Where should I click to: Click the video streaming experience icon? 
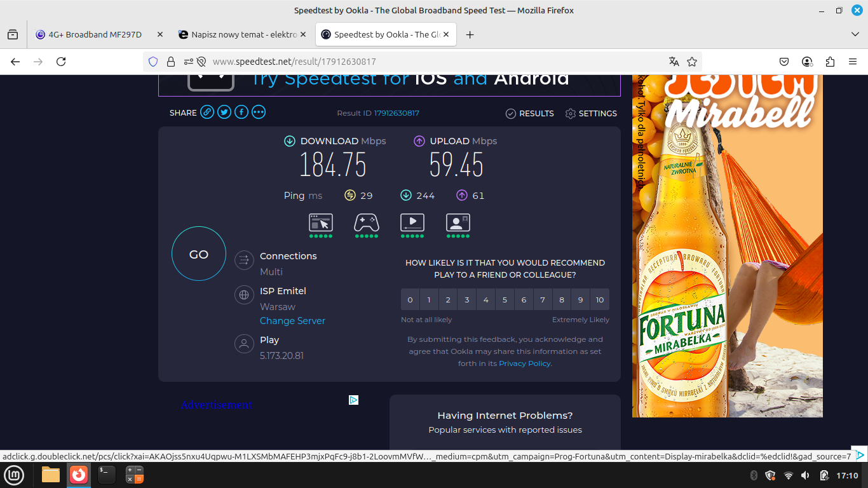(412, 222)
